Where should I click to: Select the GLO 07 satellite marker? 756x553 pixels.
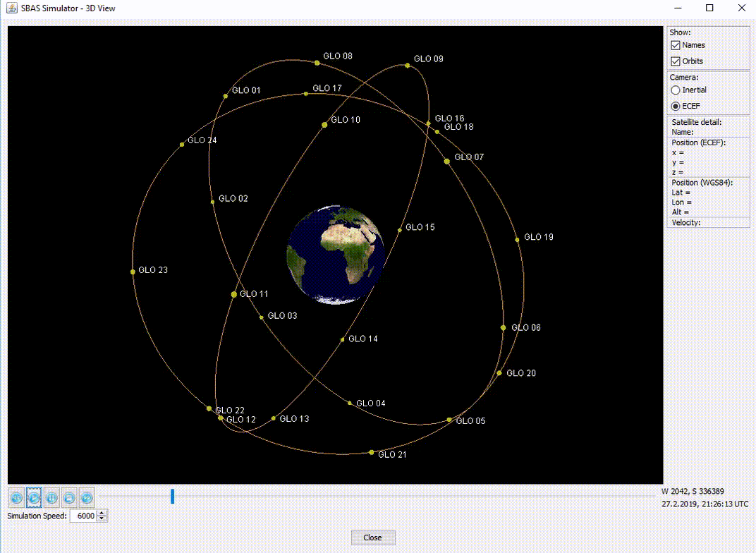(x=447, y=162)
